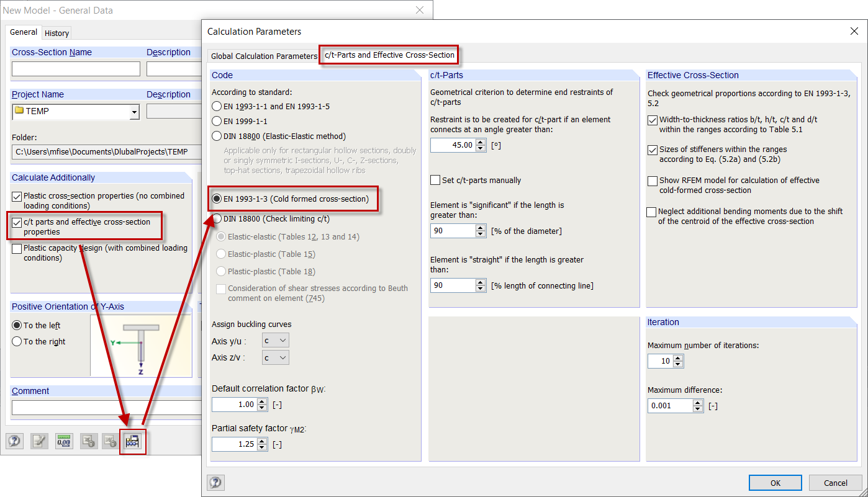Toggle Sizes of stiffeners within ranges option

click(653, 150)
